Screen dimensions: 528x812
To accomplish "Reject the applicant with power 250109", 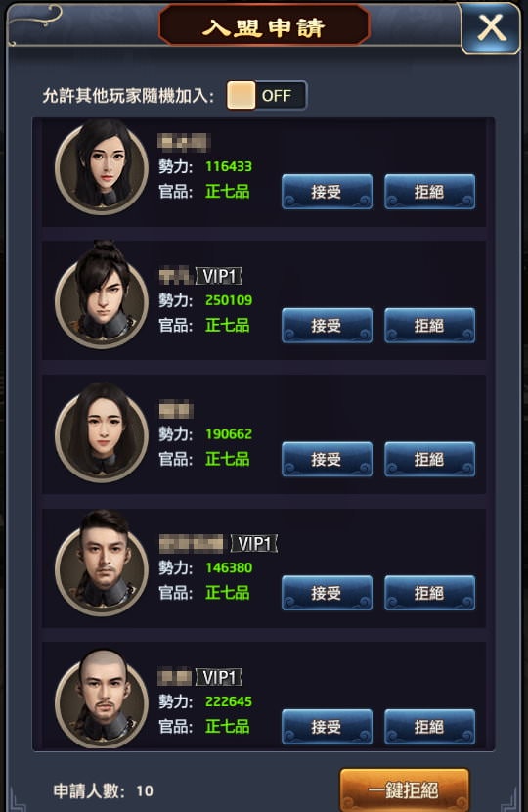I will (x=429, y=325).
